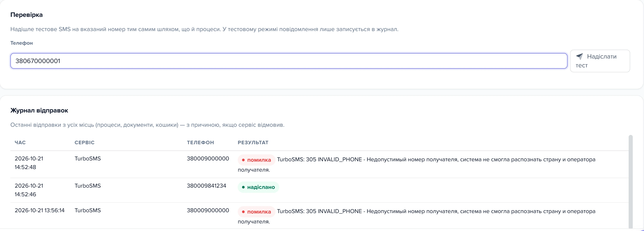Click the 'Надіслати тест' button
This screenshot has height=231, width=644.
coord(600,61)
